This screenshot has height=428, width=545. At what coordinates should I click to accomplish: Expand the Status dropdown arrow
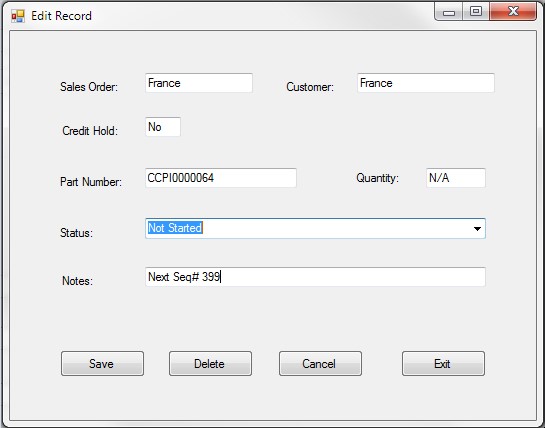pos(477,229)
